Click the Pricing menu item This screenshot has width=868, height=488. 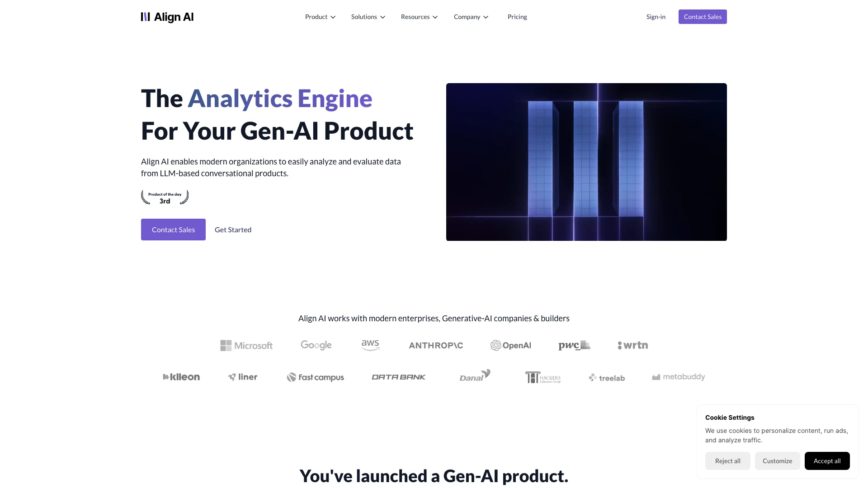coord(517,17)
